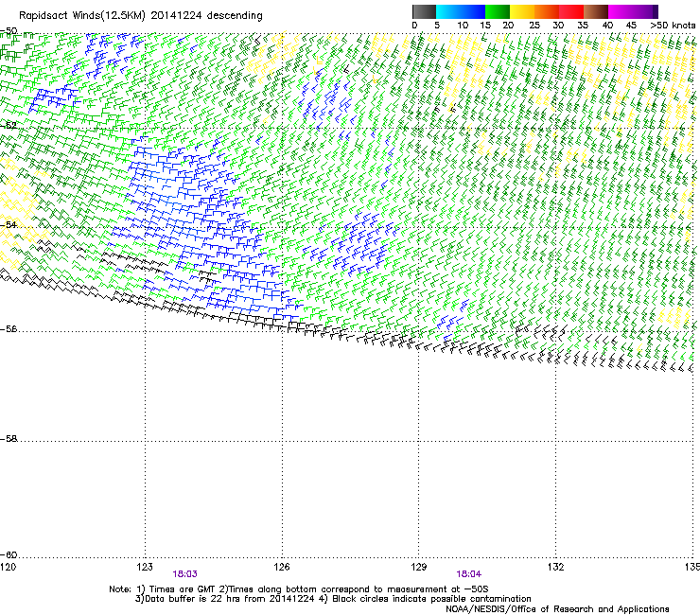Click the purple '18:03' time label
This screenshot has width=700, height=615.
(x=184, y=574)
